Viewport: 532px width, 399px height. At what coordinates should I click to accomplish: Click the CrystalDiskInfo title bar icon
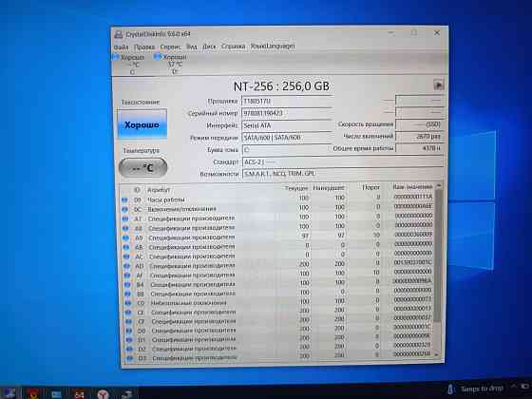[x=119, y=34]
